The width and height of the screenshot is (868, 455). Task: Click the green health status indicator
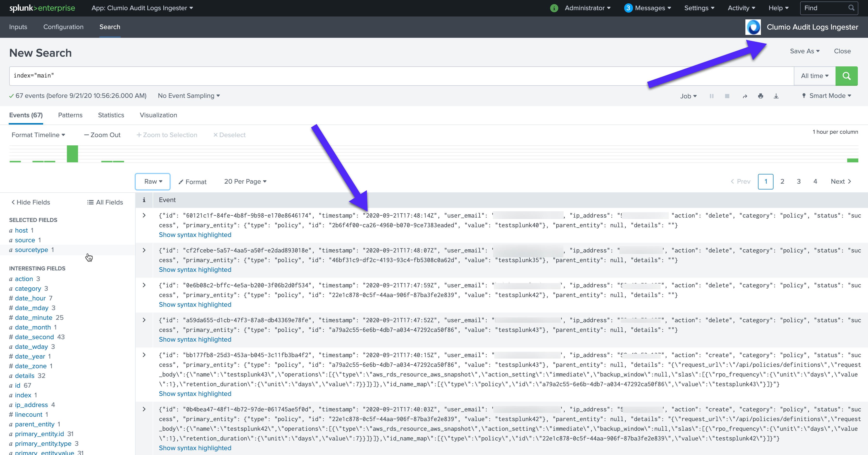click(554, 8)
